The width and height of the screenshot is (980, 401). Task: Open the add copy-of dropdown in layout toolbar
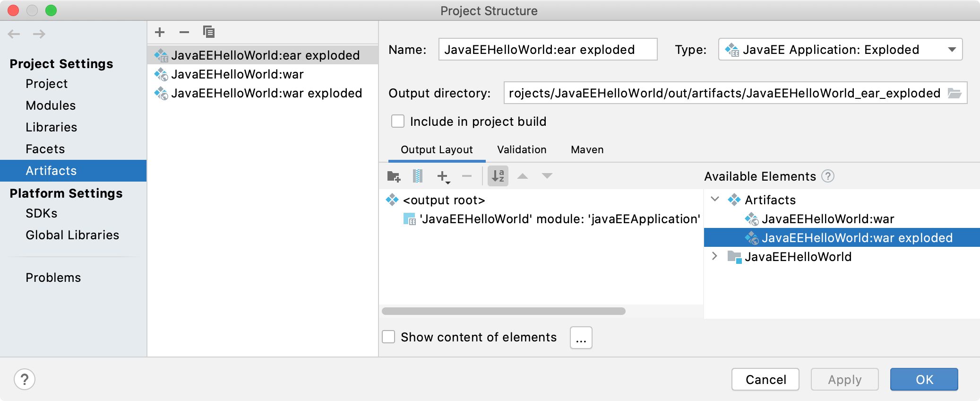coord(443,177)
